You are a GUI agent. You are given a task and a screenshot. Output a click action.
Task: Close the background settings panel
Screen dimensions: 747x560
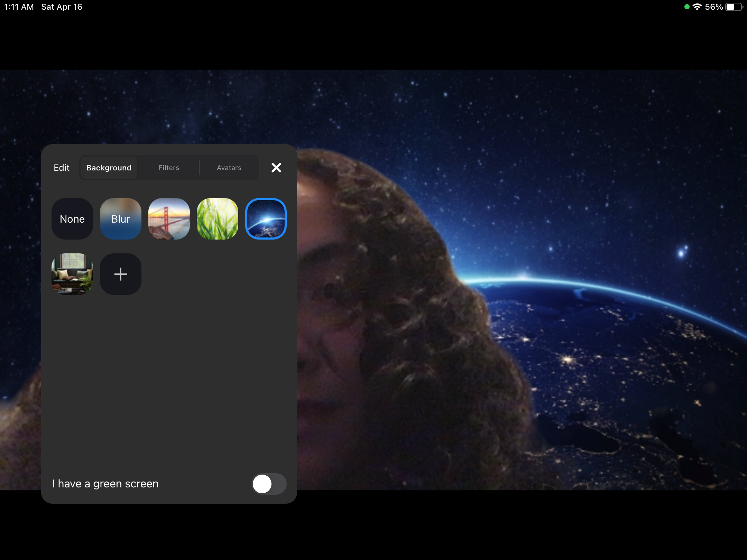click(276, 168)
